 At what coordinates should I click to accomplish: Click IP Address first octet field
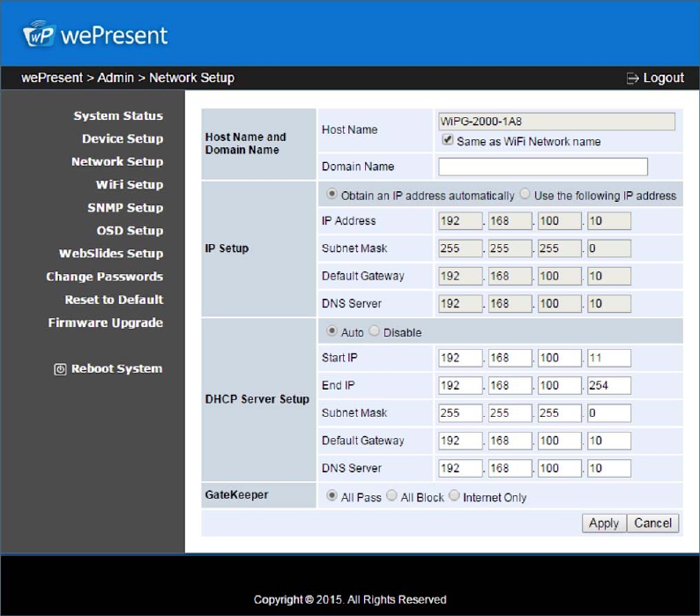460,221
